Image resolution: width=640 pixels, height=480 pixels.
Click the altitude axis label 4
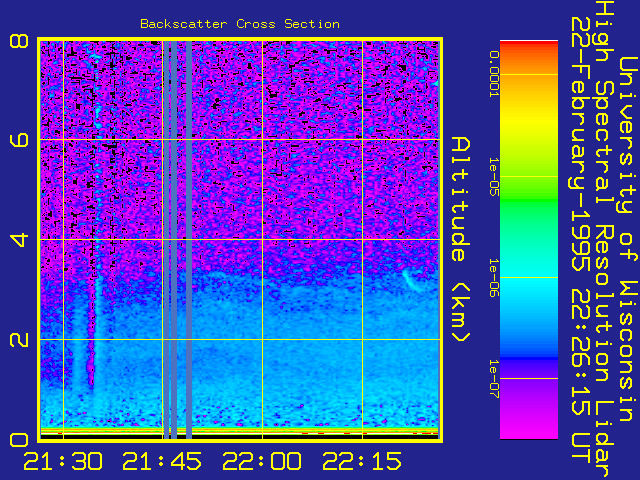point(19,240)
